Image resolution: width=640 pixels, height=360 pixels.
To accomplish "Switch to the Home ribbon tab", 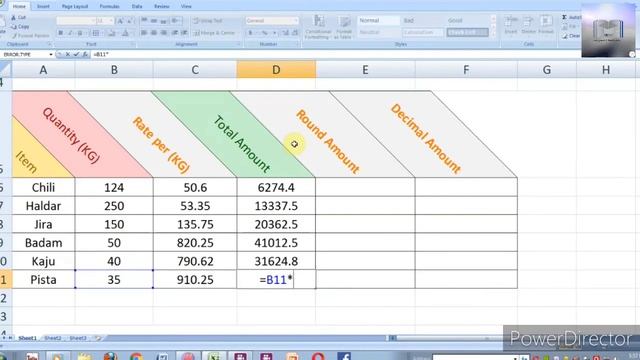I will 19,7.
